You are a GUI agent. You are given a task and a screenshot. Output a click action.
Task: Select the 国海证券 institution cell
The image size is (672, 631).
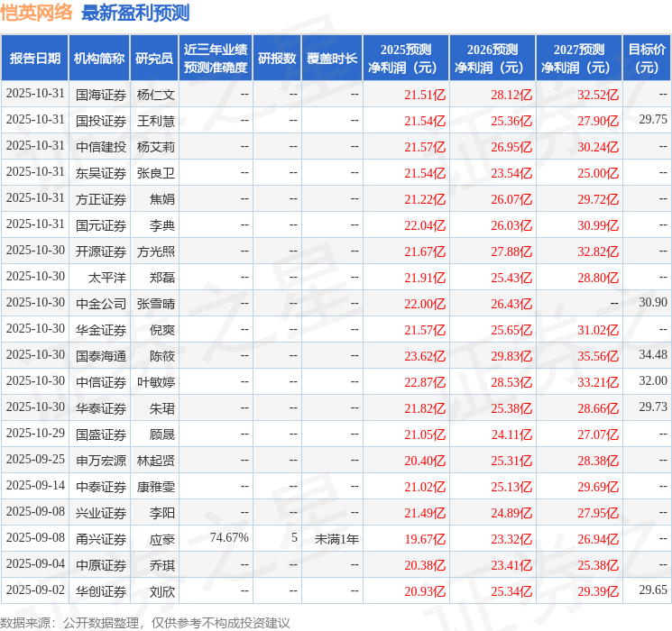click(x=101, y=95)
